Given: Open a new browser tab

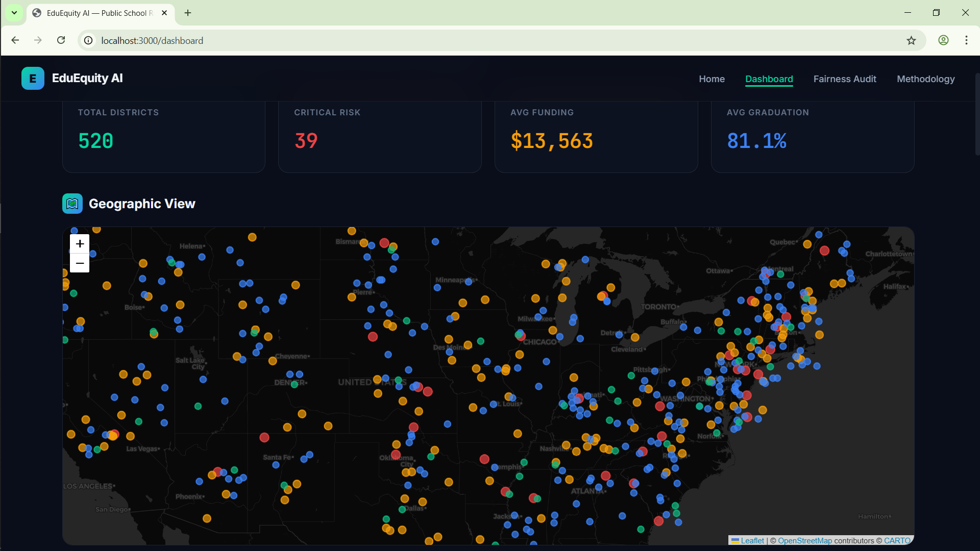Looking at the screenshot, I should point(188,13).
